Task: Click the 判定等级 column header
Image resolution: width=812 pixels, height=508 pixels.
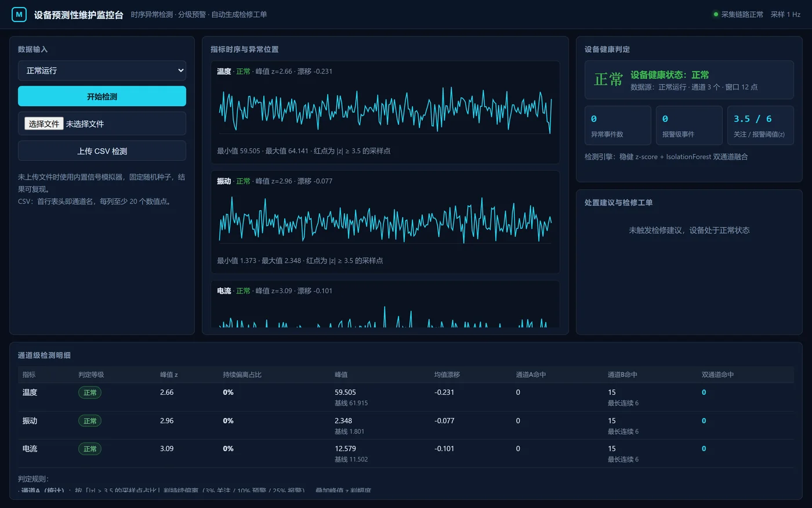Action: [x=91, y=374]
